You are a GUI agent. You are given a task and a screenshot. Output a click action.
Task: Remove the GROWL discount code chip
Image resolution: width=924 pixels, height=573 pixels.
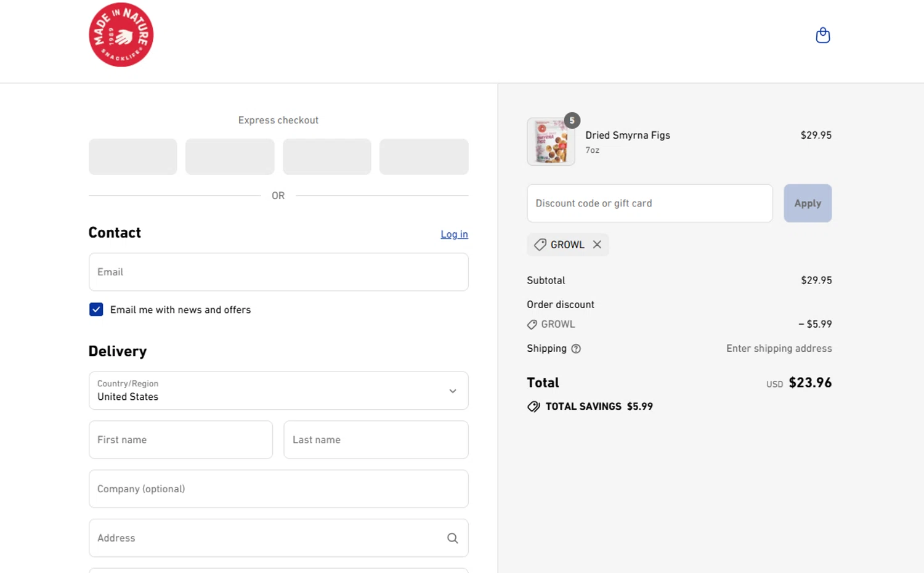point(597,245)
